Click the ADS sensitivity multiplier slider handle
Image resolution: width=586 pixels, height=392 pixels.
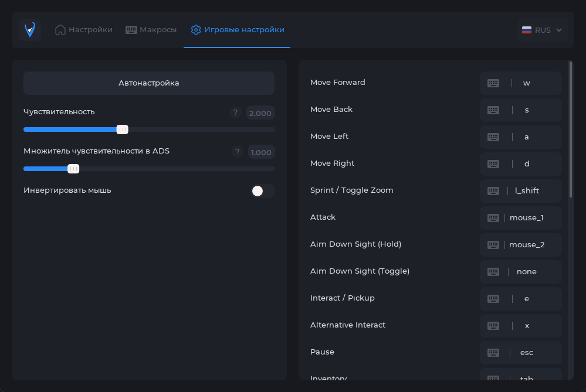[73, 169]
